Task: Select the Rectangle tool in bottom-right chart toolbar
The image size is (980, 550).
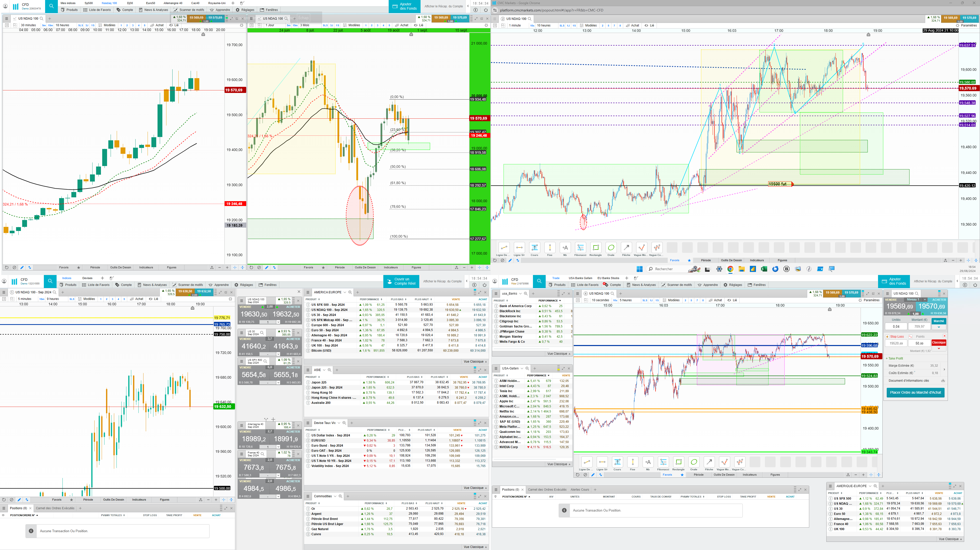Action: (x=678, y=462)
